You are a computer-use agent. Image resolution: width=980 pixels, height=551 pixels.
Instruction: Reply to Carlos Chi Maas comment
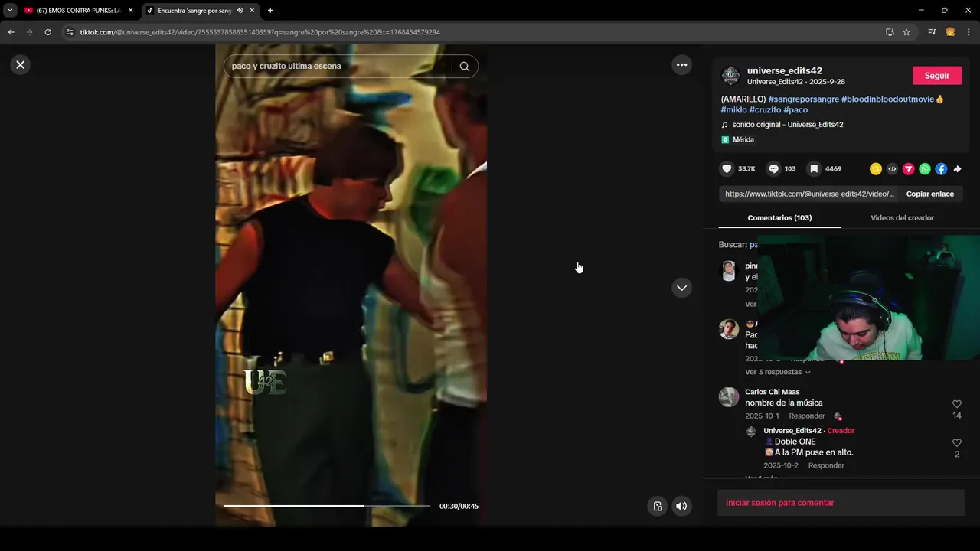click(807, 416)
